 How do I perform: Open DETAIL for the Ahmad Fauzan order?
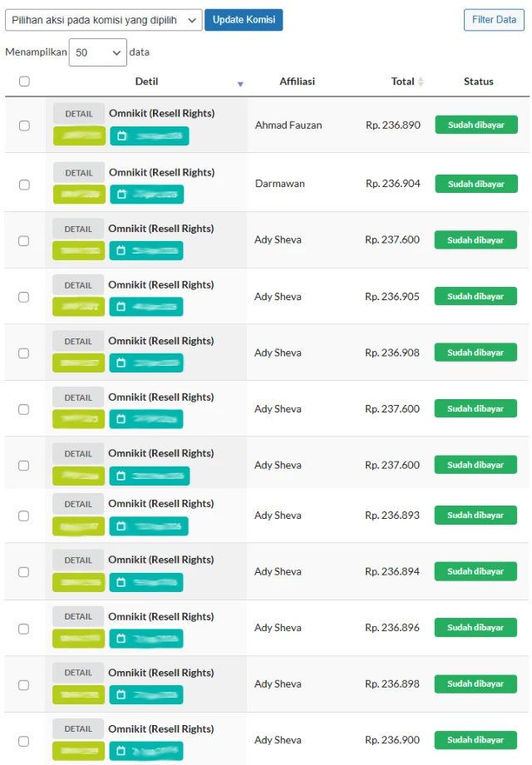[x=79, y=114]
